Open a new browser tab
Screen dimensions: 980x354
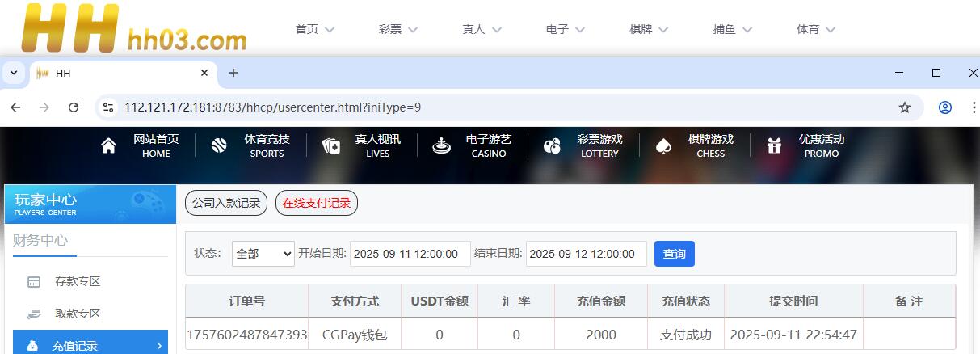(233, 73)
